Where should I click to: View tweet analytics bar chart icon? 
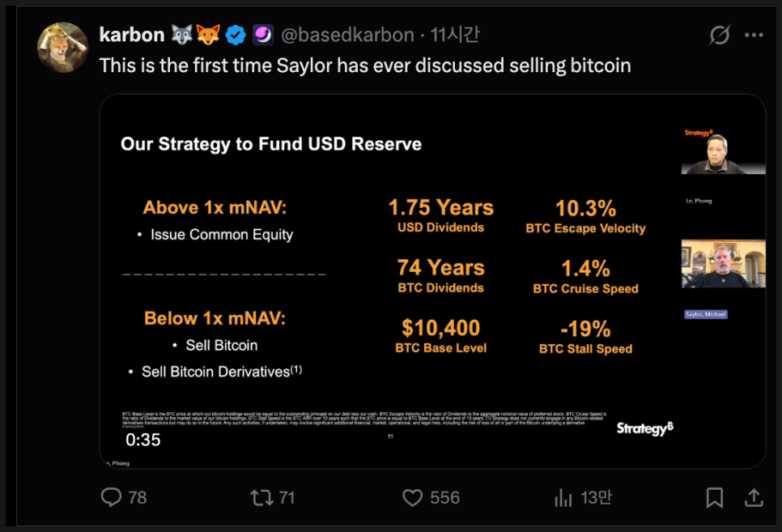[563, 496]
